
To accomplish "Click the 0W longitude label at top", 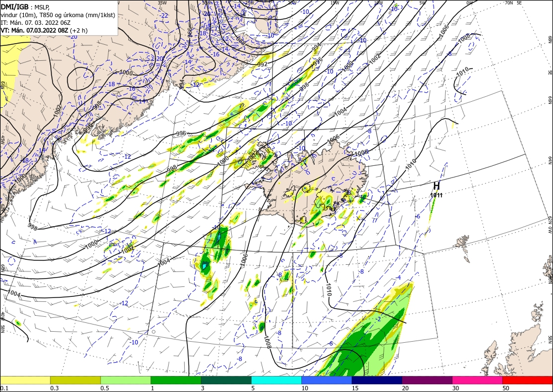I will pos(469,2).
